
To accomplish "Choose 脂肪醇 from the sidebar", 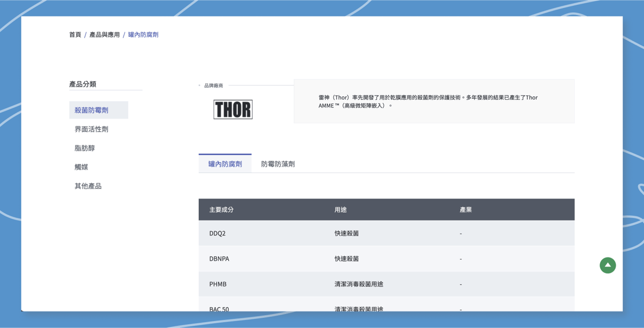I will [x=84, y=148].
